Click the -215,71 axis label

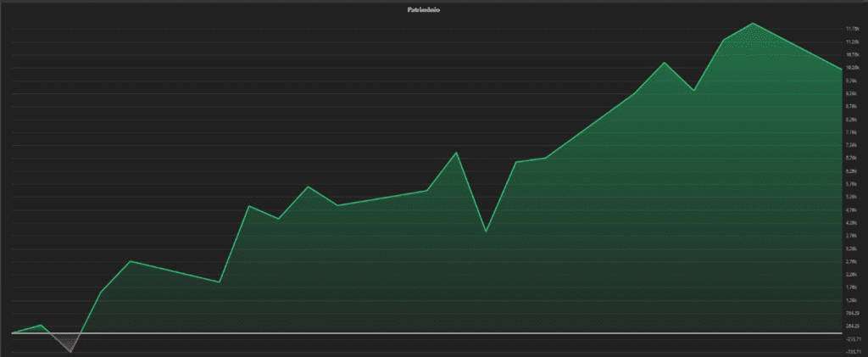(852, 339)
